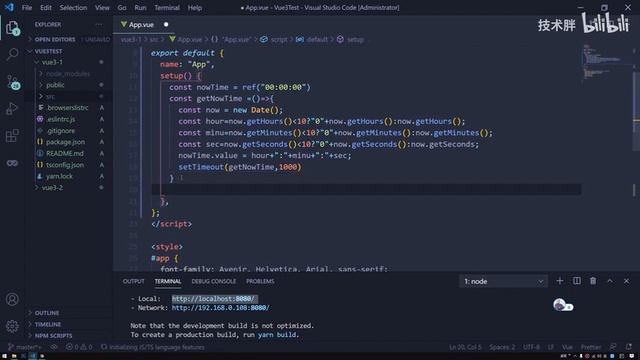Kill the terminal with the trash icon
Viewport: 640px width, 360px height.
tap(593, 281)
